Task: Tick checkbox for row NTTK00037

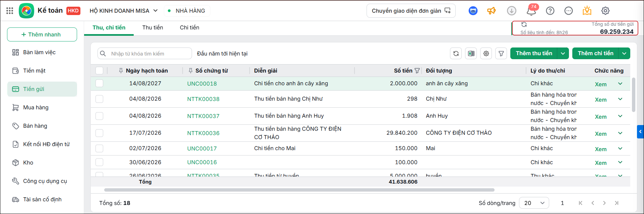Action: (99, 116)
